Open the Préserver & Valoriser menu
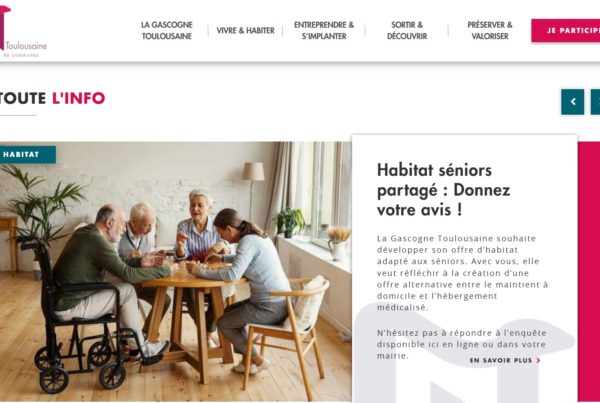This screenshot has width=600, height=403. click(490, 31)
